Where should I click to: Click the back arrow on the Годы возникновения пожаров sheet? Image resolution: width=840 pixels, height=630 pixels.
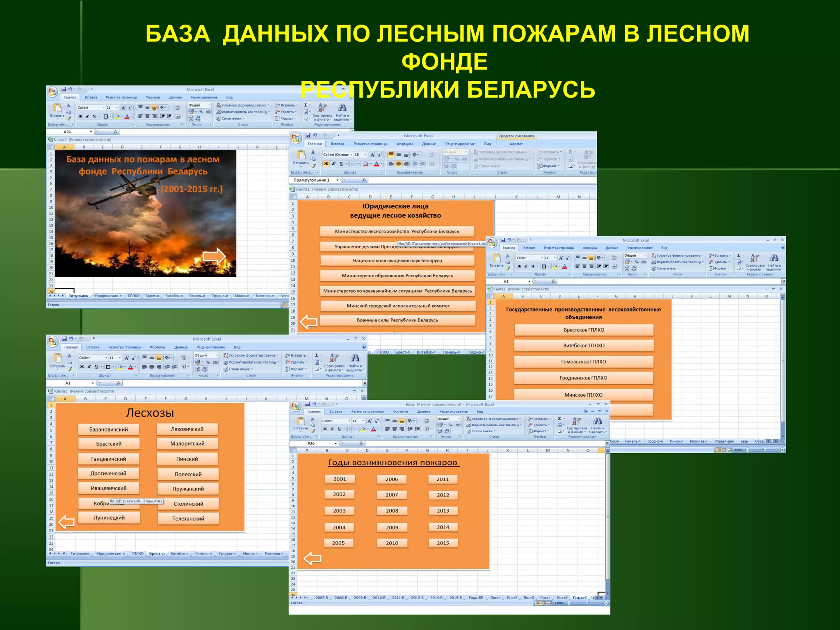[313, 558]
